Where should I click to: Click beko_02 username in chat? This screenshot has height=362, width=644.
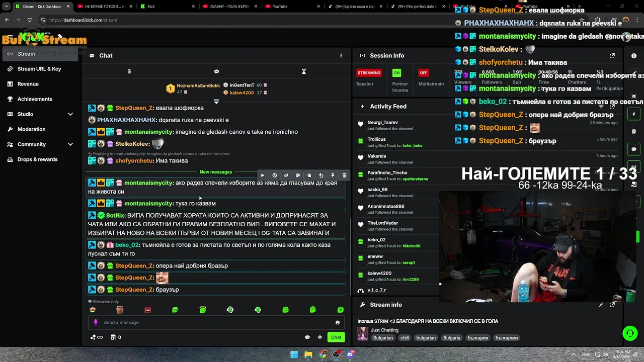[127, 245]
